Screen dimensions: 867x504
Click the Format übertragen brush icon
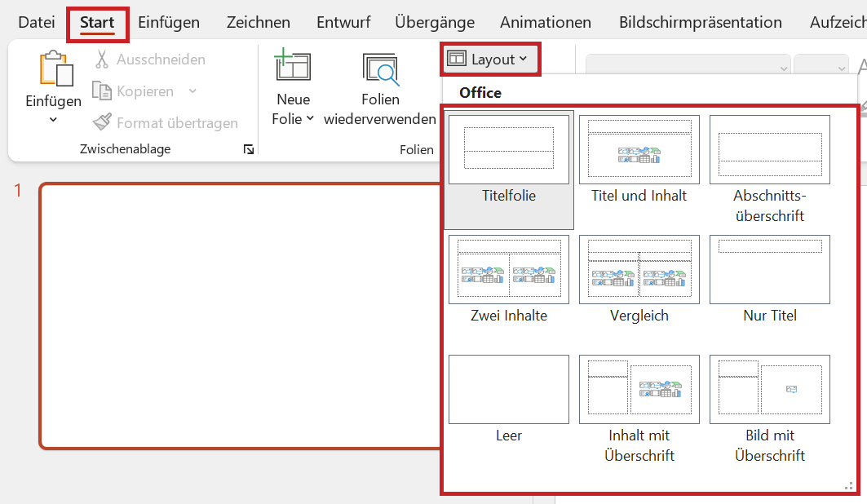coord(102,122)
